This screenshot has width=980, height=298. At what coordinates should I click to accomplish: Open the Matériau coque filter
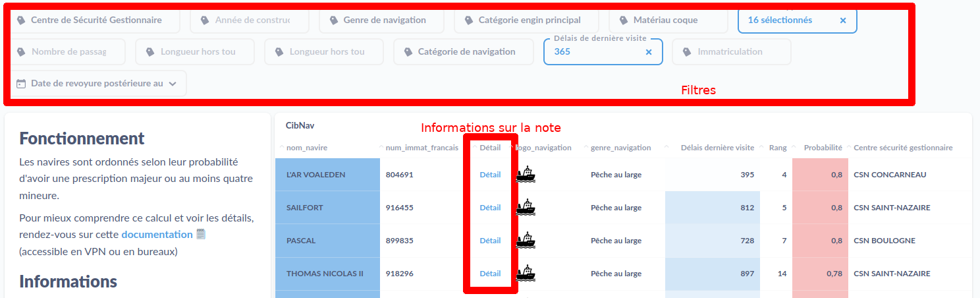(668, 20)
